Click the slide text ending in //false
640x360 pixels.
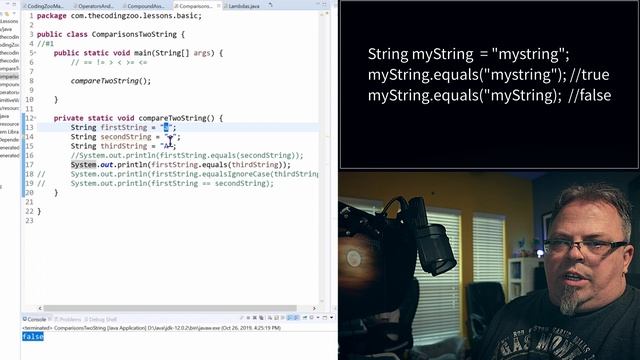tap(489, 95)
